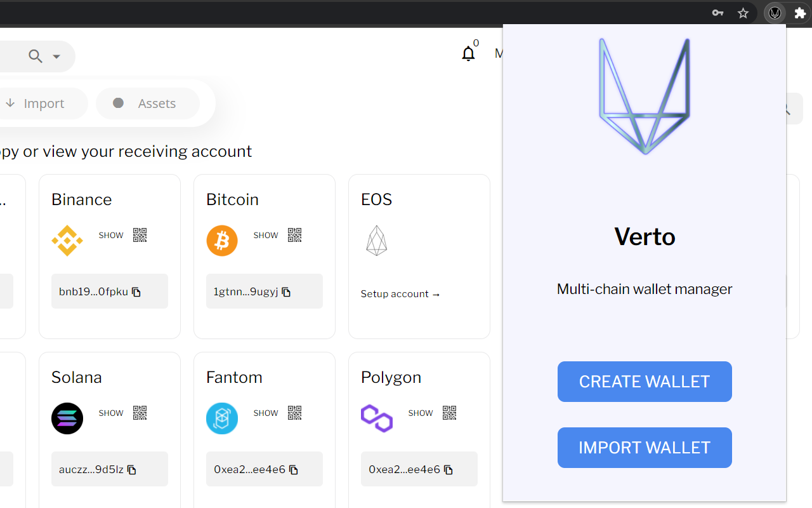The height and width of the screenshot is (508, 812).
Task: Click the search magnifier icon
Action: tap(36, 57)
